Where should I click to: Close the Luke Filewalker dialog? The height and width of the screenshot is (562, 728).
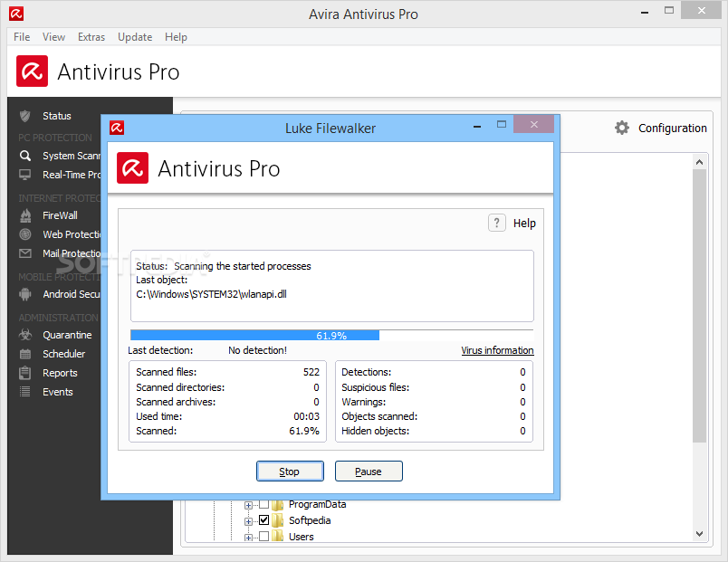click(x=534, y=124)
